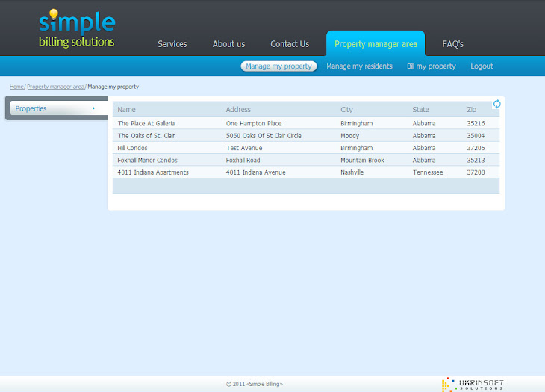Select 4011 Indiana Apartments property
This screenshot has width=545, height=392.
[x=153, y=172]
